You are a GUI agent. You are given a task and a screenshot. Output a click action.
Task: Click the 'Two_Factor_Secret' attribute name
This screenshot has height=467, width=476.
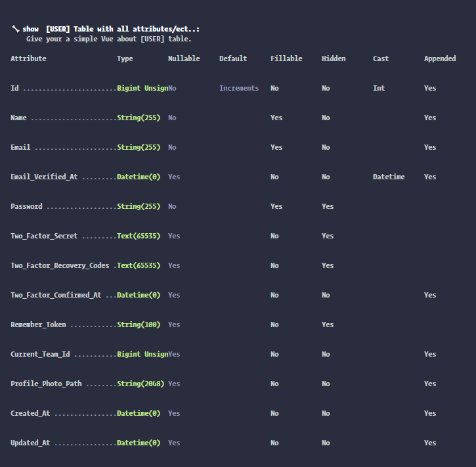point(44,236)
